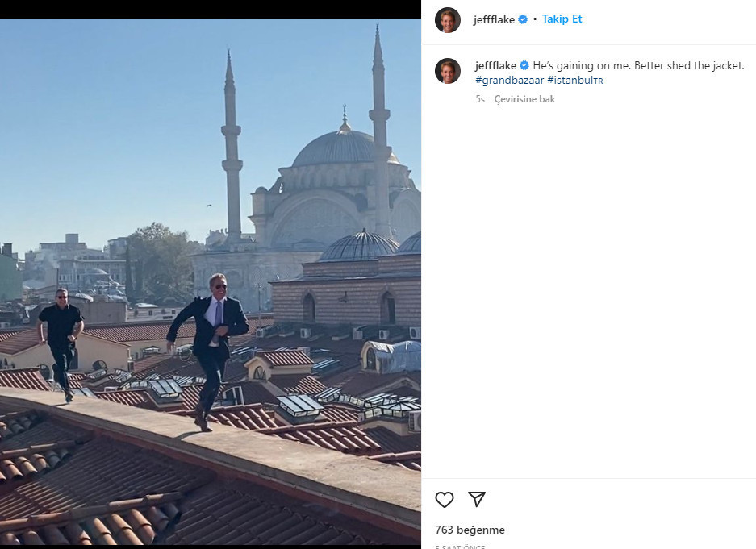Screen dimensions: 756x549
Task: Click the video to toggle playback
Action: tap(210, 202)
